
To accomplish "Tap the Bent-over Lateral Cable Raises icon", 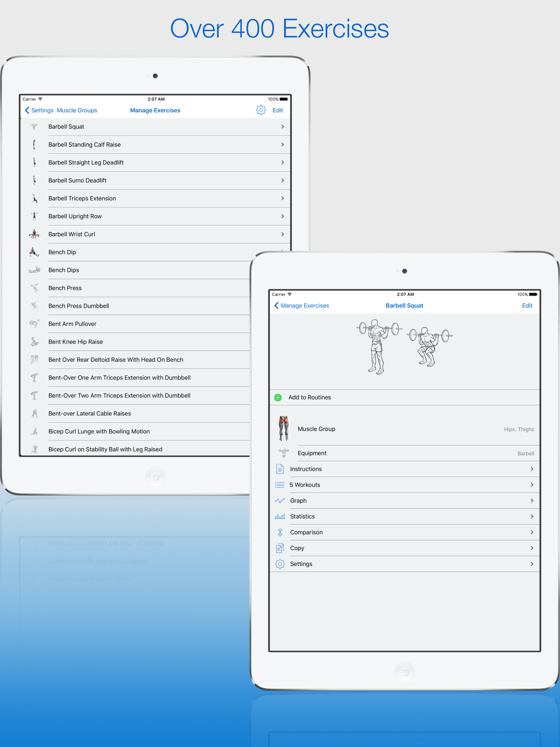I will 34,413.
